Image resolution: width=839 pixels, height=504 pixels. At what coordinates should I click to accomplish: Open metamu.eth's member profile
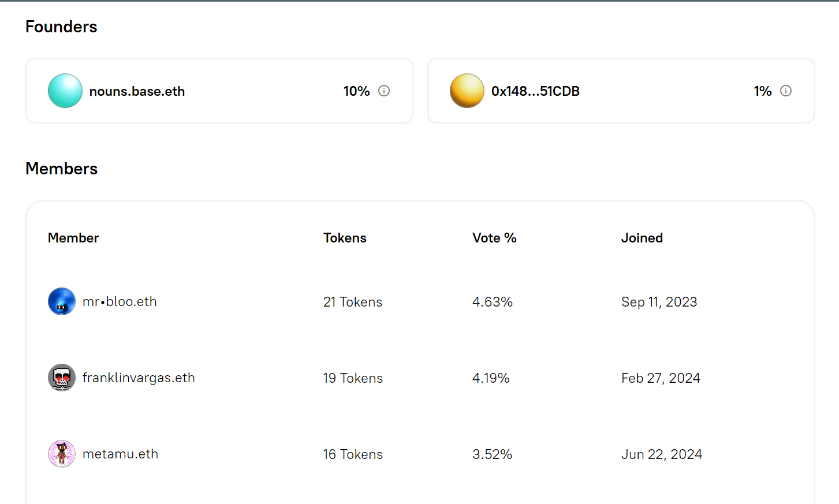pos(121,454)
